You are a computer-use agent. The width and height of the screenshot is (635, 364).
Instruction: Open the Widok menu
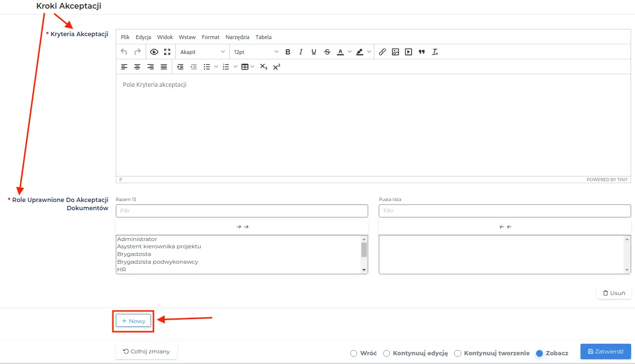(165, 37)
